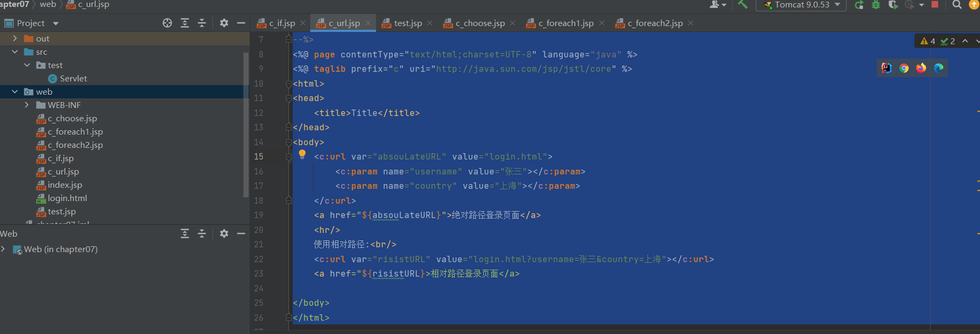Click the typo check indicator showing 2
The height and width of the screenshot is (334, 980).
(948, 41)
